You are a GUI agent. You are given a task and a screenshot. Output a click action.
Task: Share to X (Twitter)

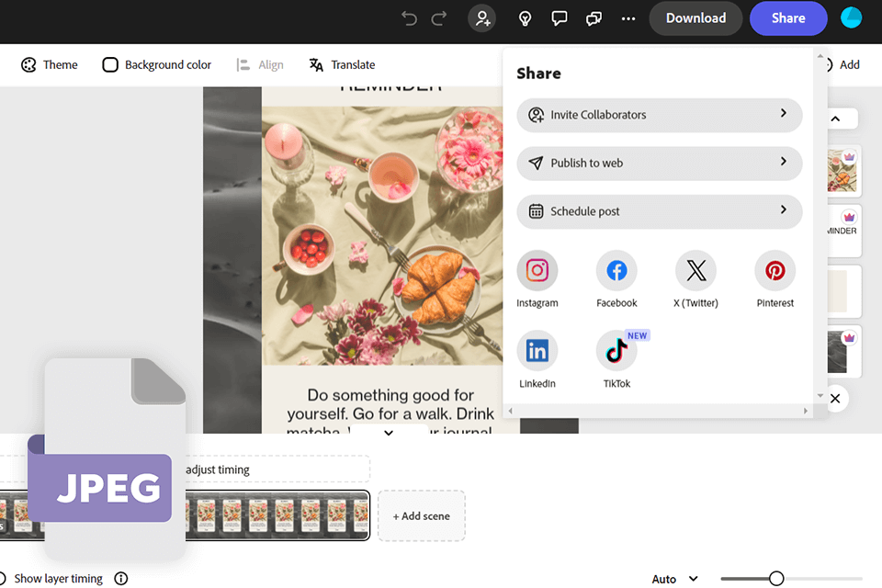coord(695,271)
